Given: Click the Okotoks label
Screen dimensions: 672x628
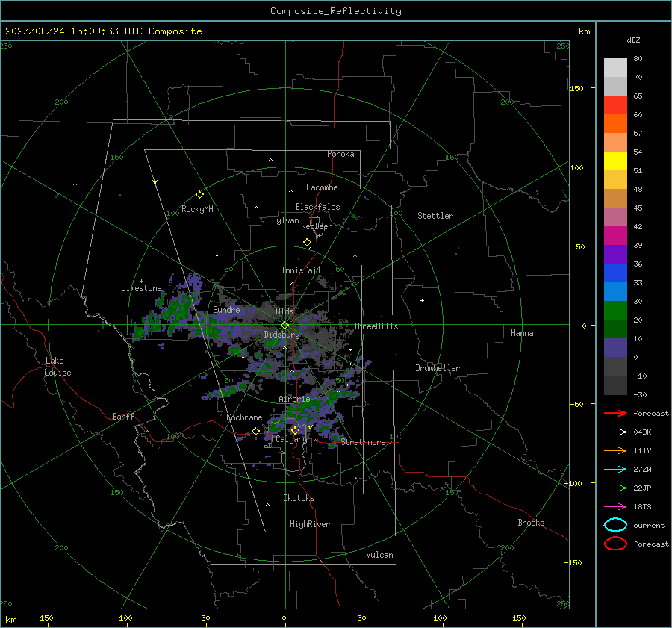Looking at the screenshot, I should [x=299, y=498].
